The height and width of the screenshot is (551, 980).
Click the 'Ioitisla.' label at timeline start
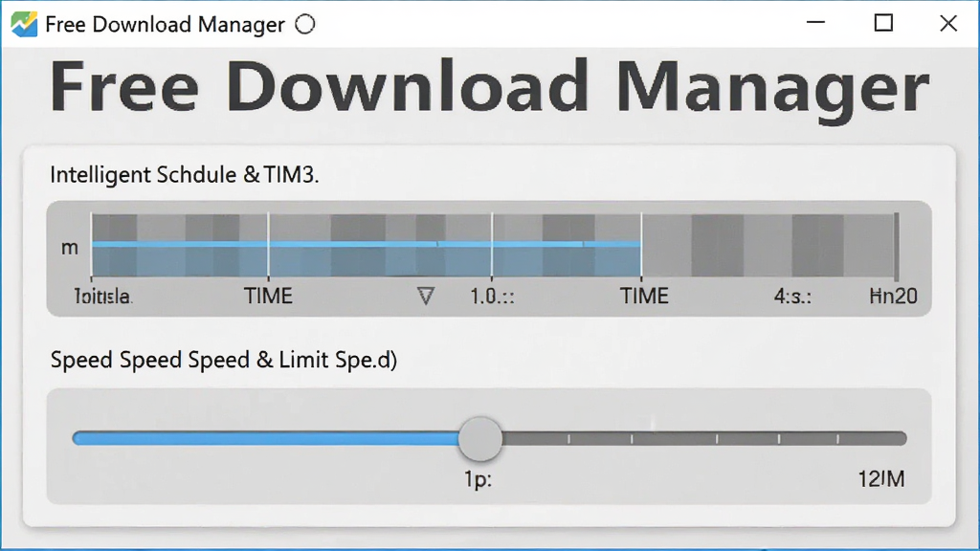(x=103, y=297)
